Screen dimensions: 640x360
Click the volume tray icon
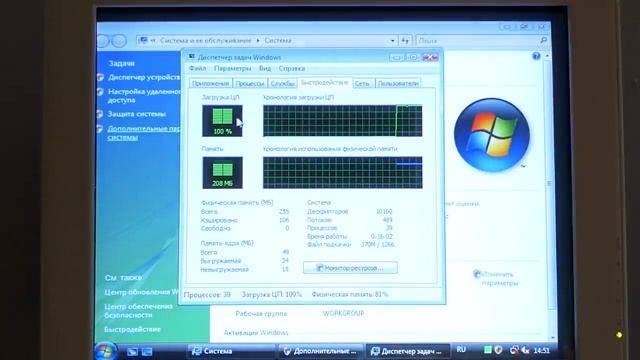(526, 350)
